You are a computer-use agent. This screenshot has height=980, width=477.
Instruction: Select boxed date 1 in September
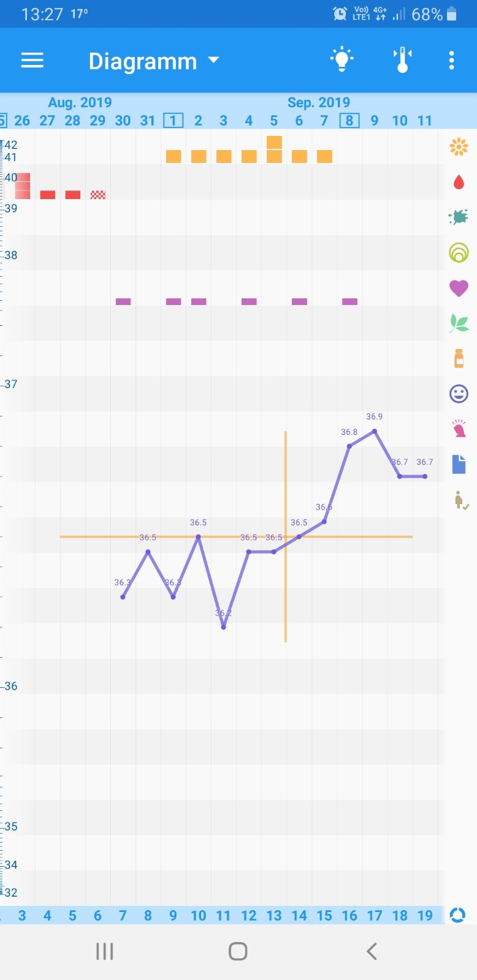(x=174, y=121)
